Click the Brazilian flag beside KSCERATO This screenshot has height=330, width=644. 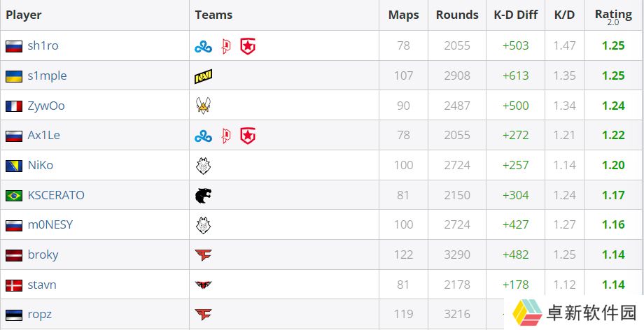[14, 196]
